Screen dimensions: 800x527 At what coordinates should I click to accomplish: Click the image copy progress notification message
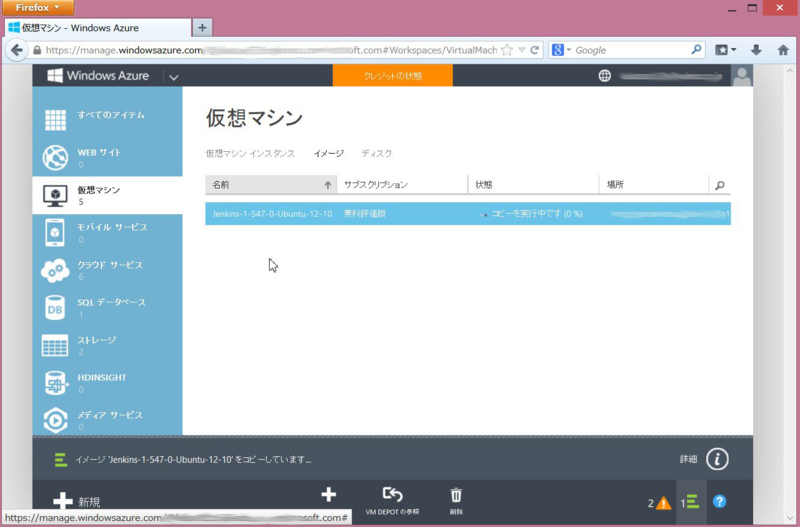coord(193,460)
